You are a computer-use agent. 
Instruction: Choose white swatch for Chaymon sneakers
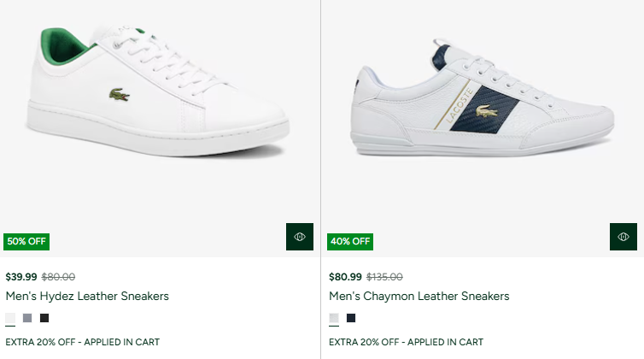(334, 319)
